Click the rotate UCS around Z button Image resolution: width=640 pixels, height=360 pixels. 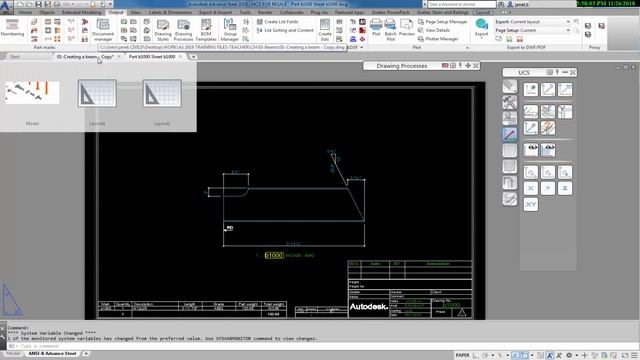(565, 188)
